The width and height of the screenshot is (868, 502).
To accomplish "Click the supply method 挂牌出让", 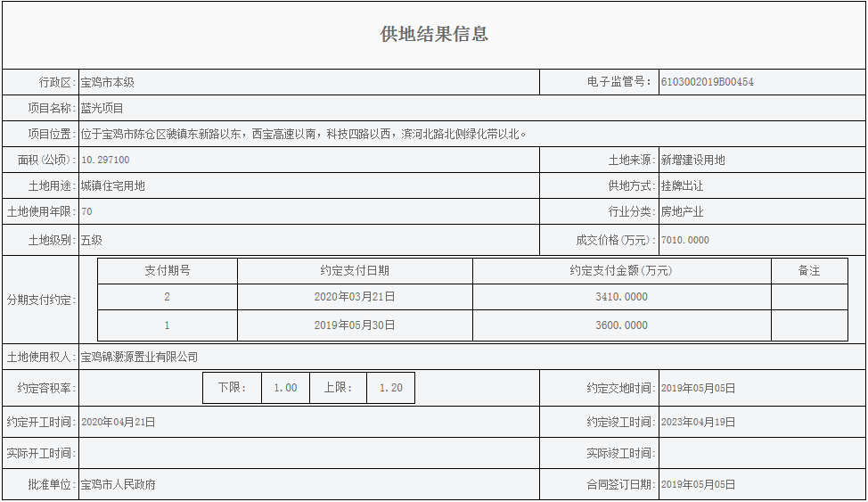I will click(x=682, y=185).
